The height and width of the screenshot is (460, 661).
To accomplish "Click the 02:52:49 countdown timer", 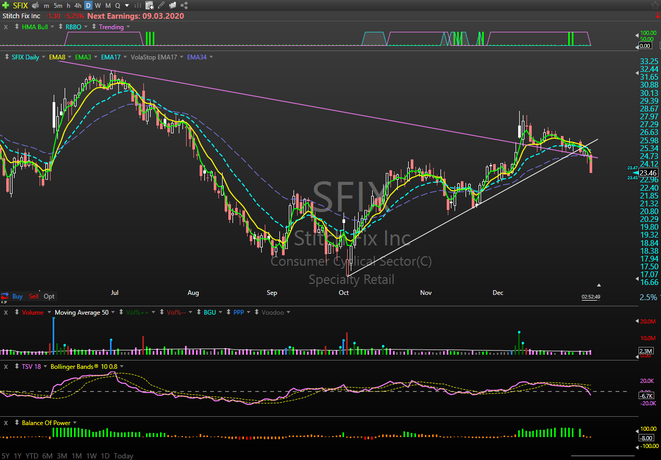I will coord(591,297).
